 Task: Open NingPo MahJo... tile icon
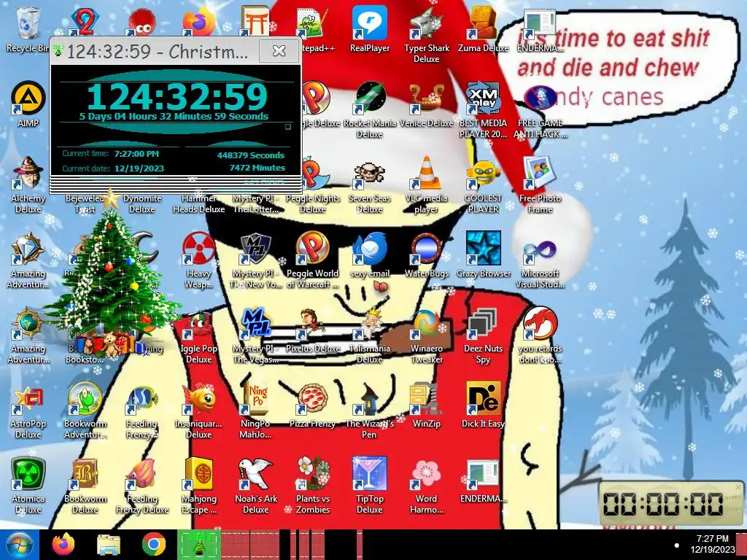point(255,411)
